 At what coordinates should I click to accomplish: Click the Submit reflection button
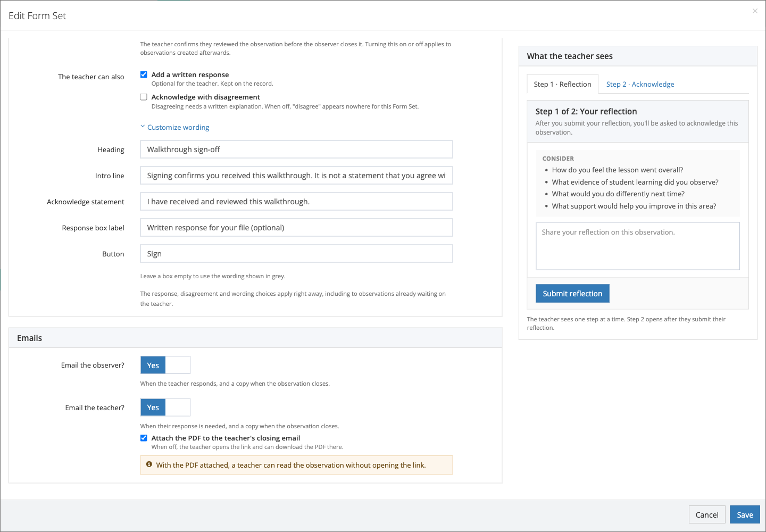572,294
